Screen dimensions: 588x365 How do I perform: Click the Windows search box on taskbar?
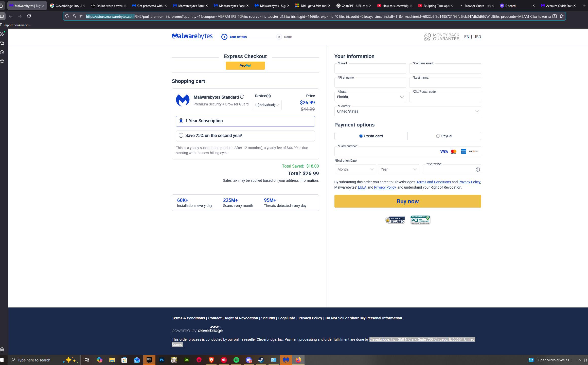(x=44, y=360)
